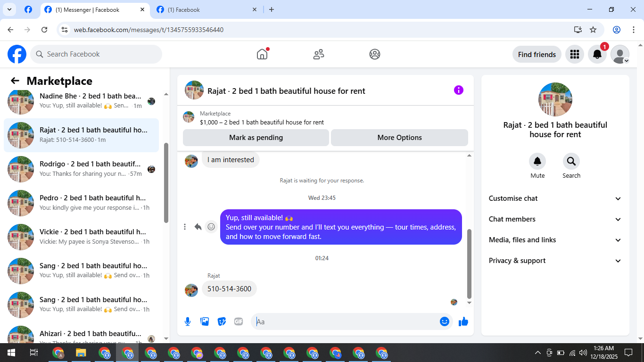Click Find friends button
Image resolution: width=644 pixels, height=362 pixels.
click(x=537, y=54)
